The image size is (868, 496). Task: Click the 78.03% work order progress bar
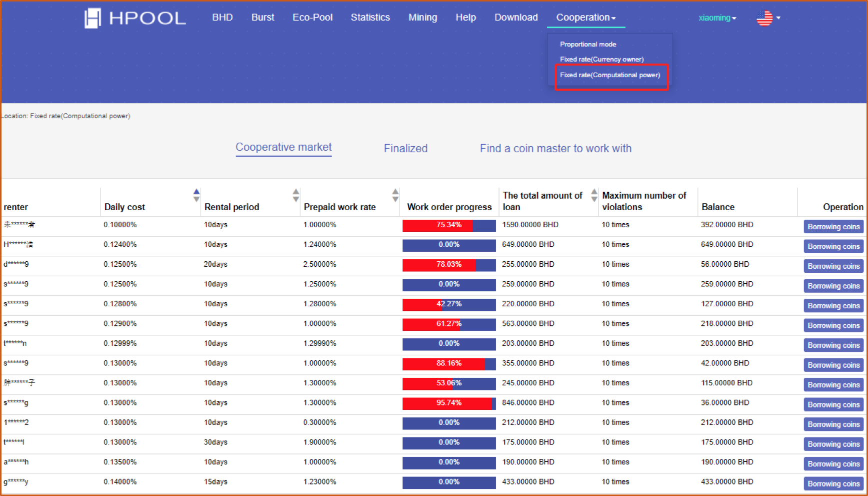[449, 265]
